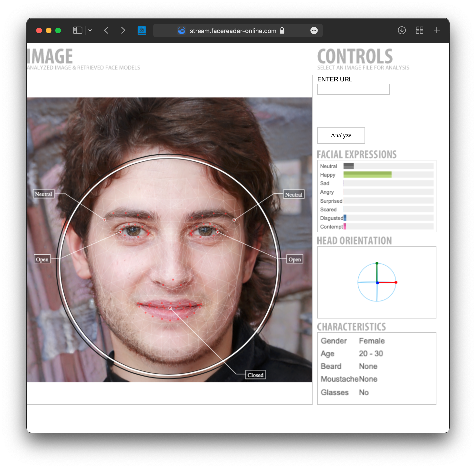Click the translation extension icon in toolbar

pyautogui.click(x=142, y=30)
